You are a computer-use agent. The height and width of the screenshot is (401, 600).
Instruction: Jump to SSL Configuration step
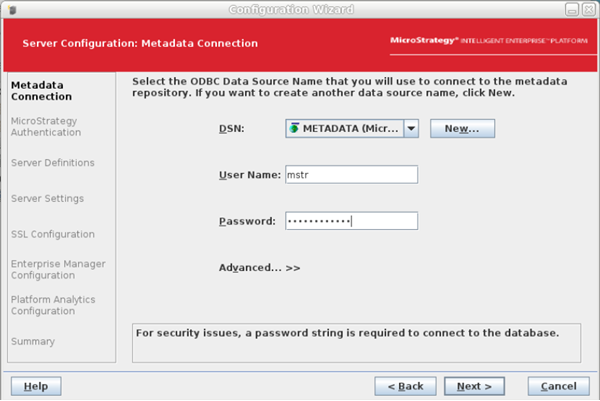[x=52, y=235]
